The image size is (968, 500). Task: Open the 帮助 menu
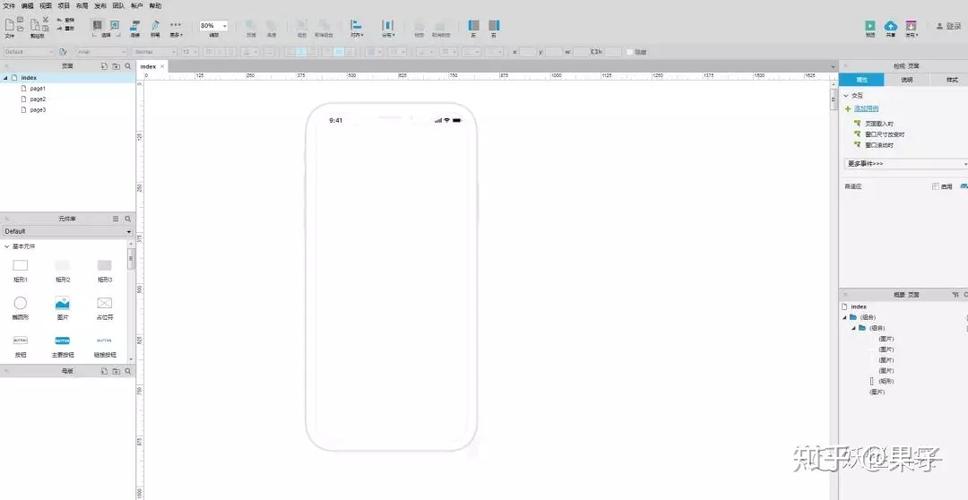point(155,6)
